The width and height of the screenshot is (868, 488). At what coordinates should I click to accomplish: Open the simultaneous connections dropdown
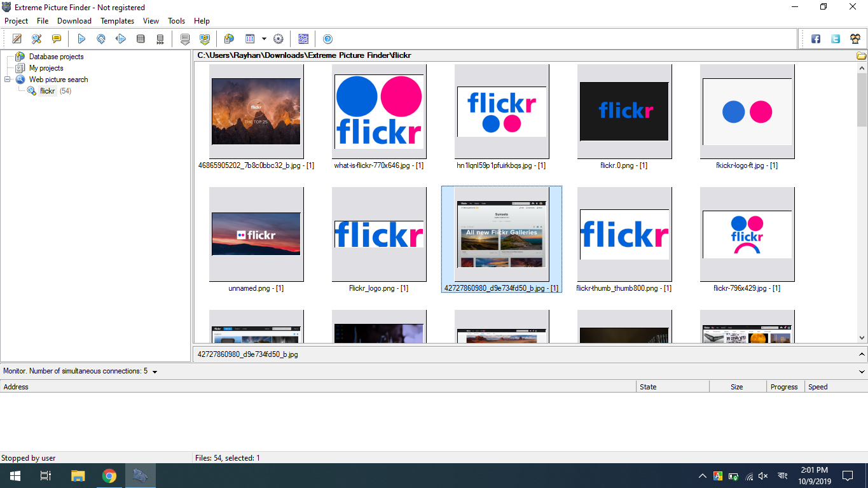tap(155, 372)
